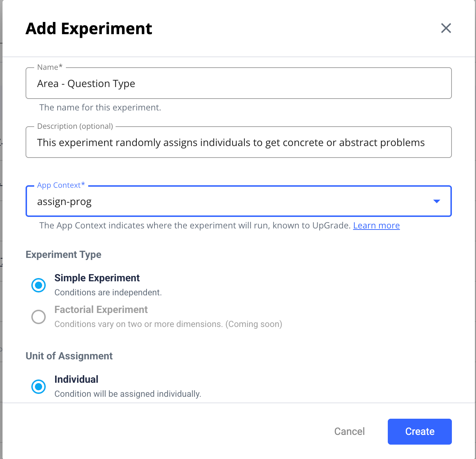The height and width of the screenshot is (459, 476).
Task: Click the Individual label text
Action: tap(76, 380)
